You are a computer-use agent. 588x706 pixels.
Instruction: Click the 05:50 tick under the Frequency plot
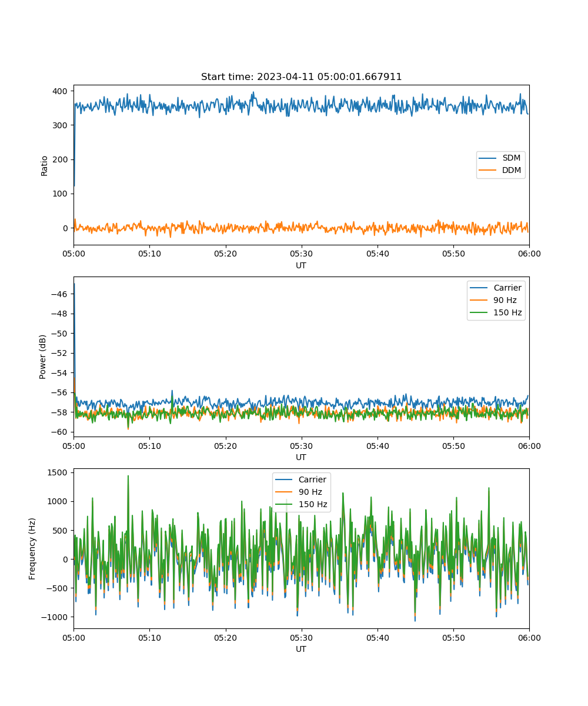click(453, 637)
